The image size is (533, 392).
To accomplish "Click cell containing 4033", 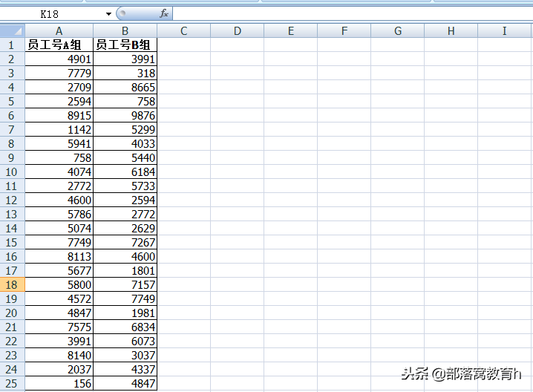I will pos(125,143).
